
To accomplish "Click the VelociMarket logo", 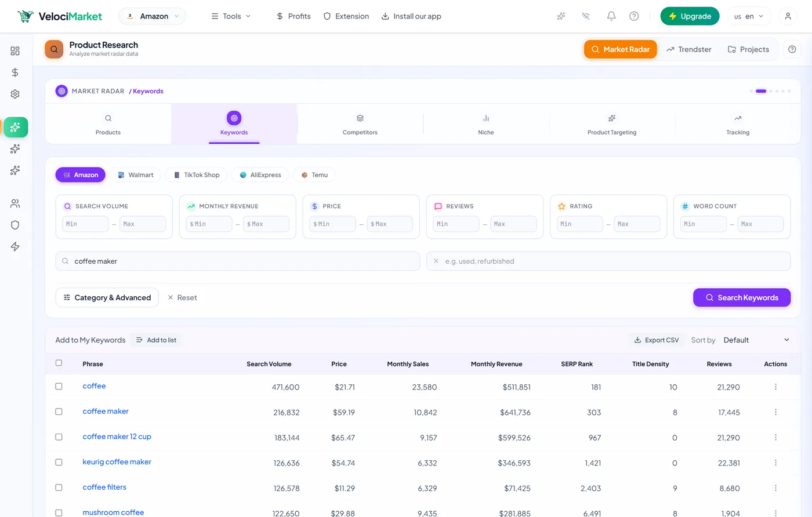I will [x=60, y=16].
